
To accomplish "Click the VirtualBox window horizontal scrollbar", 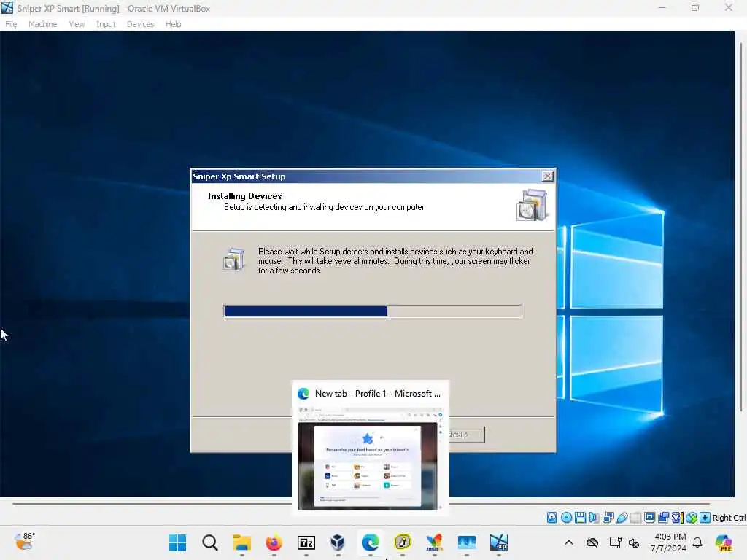I will coord(360,503).
